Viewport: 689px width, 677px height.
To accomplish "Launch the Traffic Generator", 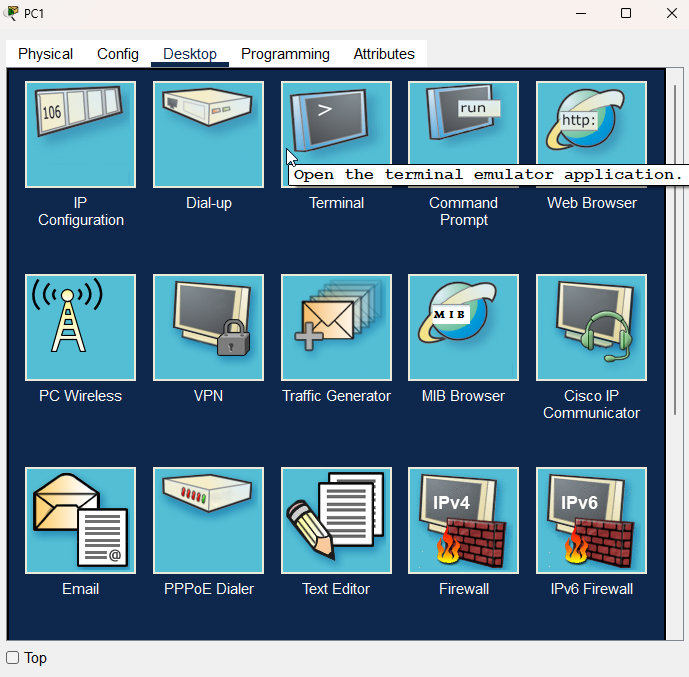I will pyautogui.click(x=336, y=328).
